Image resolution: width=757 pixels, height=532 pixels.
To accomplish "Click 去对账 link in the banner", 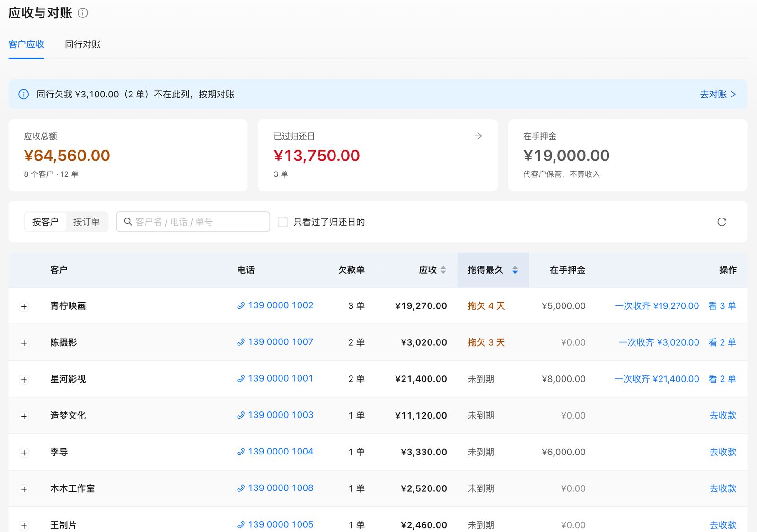I will [718, 94].
